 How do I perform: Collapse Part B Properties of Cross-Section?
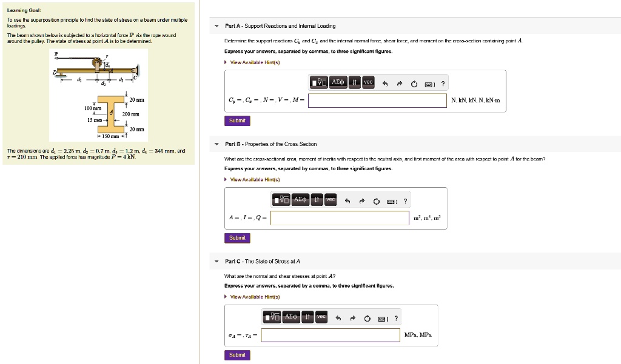click(x=217, y=144)
